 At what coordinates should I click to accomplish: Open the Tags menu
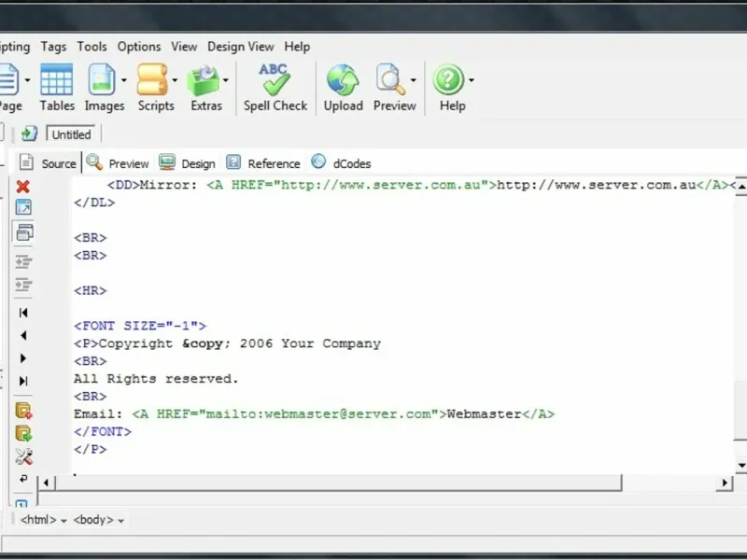click(x=53, y=47)
